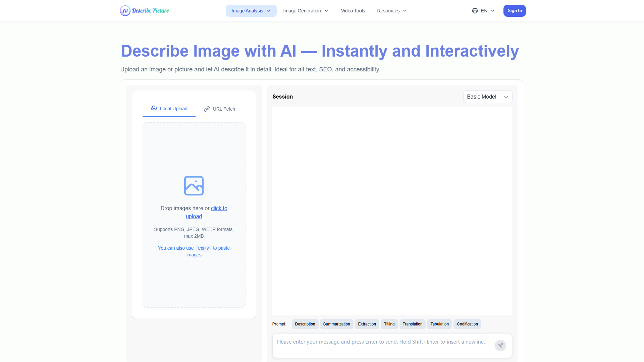Expand the Basic Model dropdown

coord(506,97)
